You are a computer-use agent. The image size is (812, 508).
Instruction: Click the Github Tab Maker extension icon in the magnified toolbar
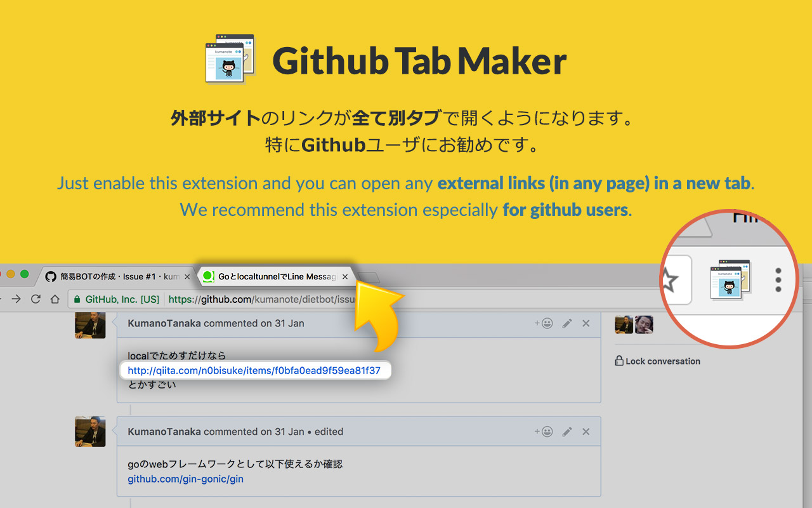tap(730, 279)
